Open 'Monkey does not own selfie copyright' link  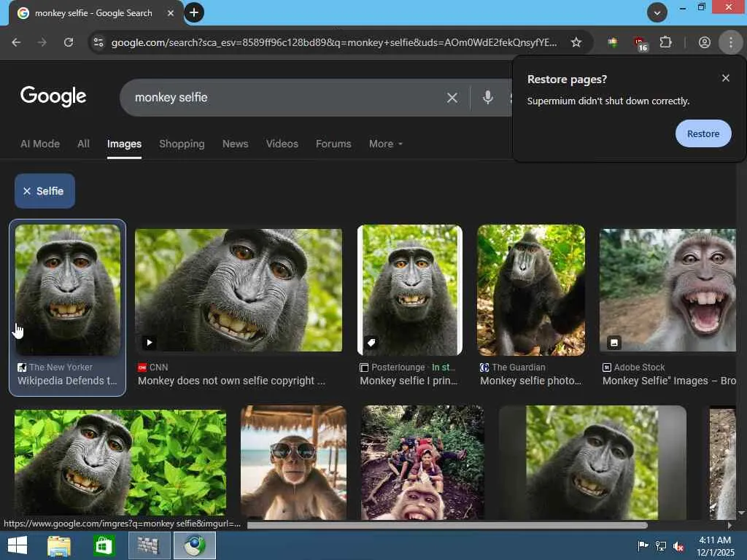231,381
